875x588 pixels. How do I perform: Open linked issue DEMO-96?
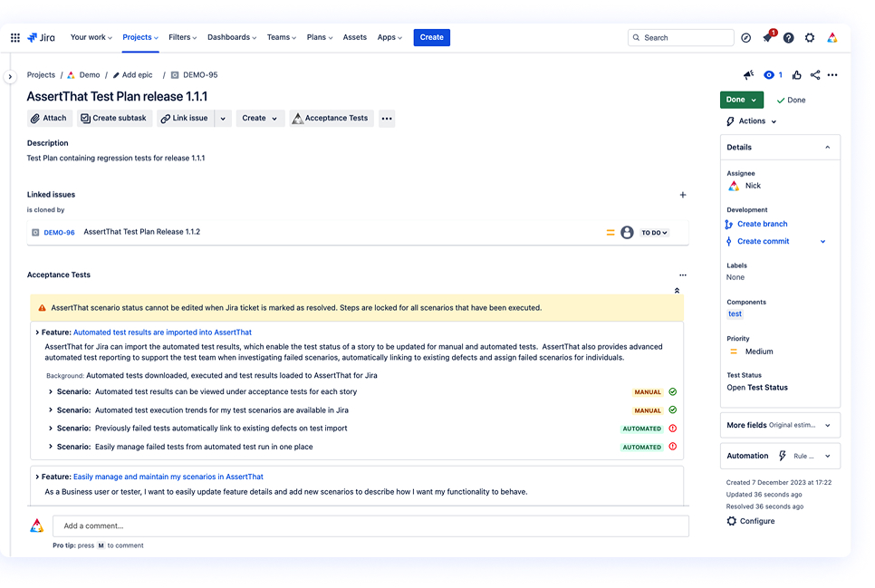[x=59, y=232]
